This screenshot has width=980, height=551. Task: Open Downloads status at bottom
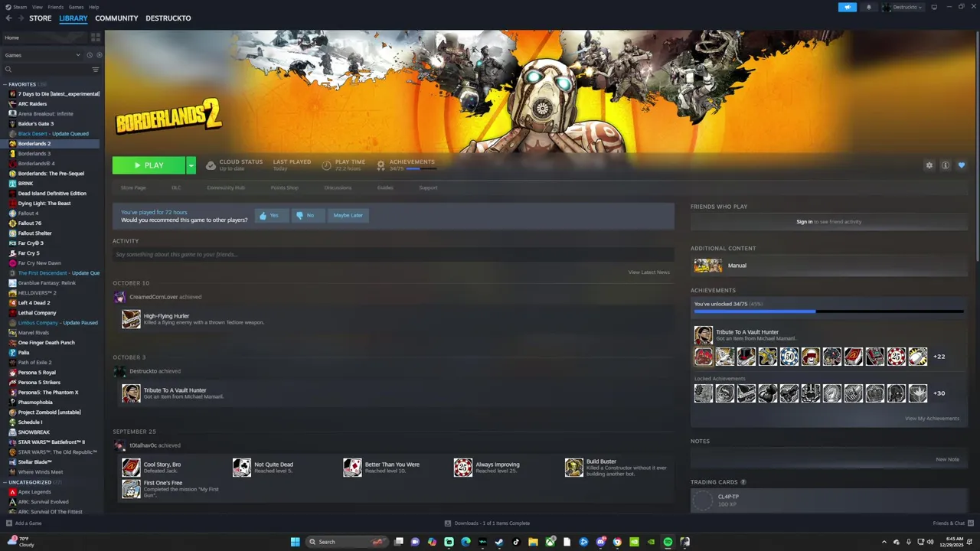click(x=487, y=523)
